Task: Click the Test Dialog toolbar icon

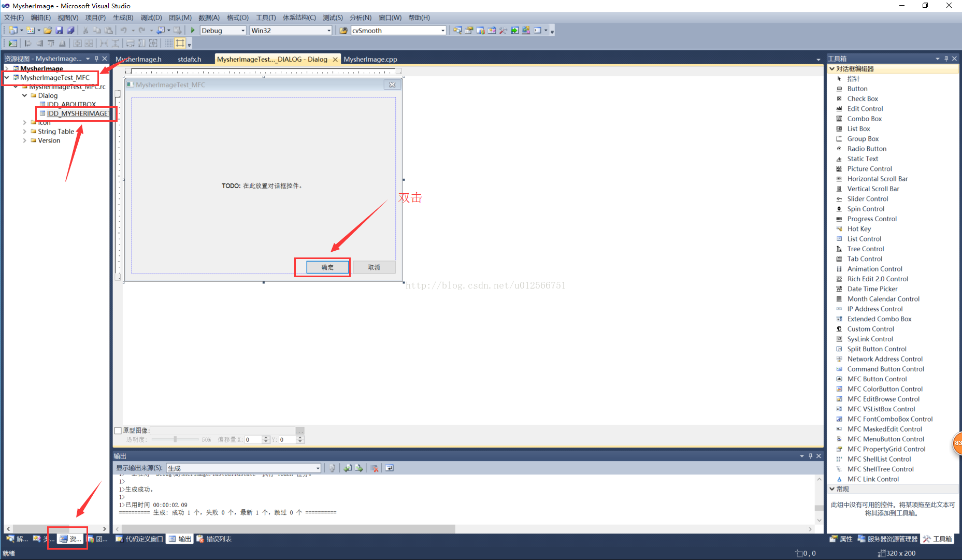Action: tap(13, 44)
